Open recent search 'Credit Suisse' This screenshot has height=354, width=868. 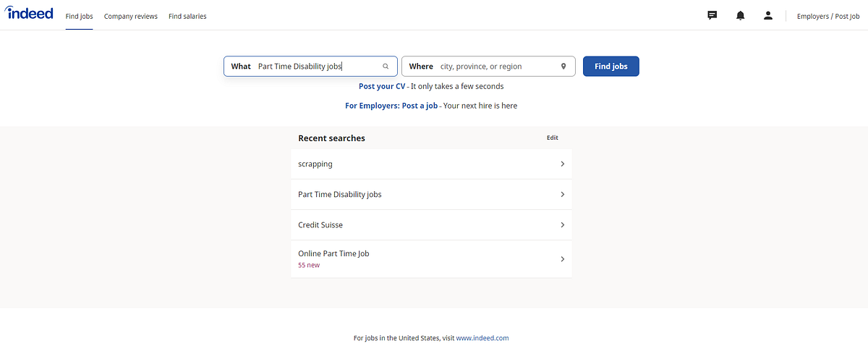[431, 225]
